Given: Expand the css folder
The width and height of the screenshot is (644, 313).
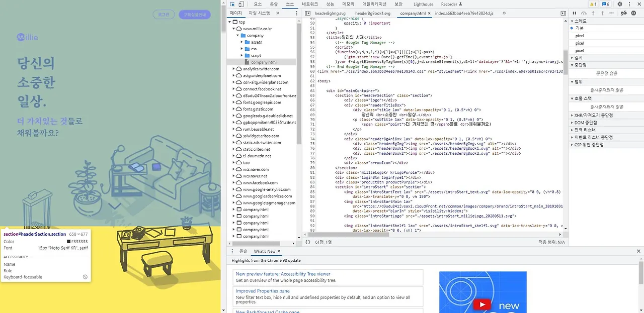Looking at the screenshot, I should [x=242, y=49].
